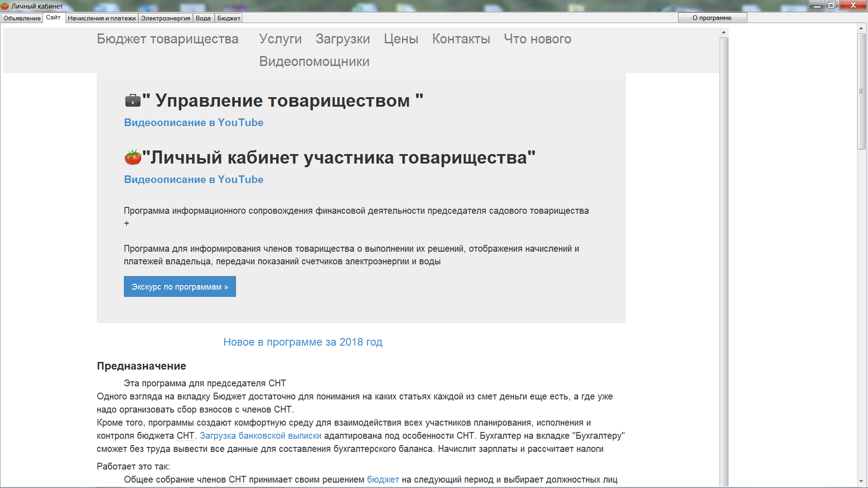Click the Экскурс по программам button
The image size is (868, 488).
click(179, 286)
